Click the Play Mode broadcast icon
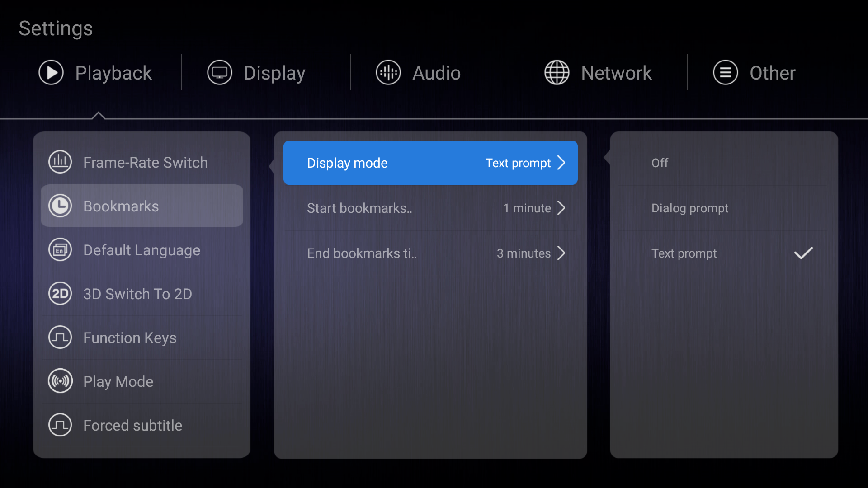 click(x=60, y=381)
